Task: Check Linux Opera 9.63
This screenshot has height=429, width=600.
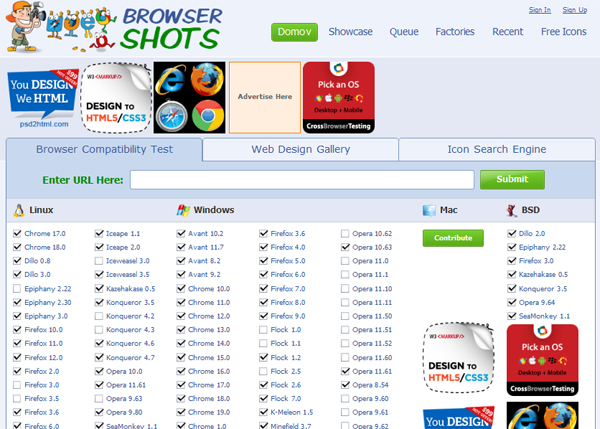Action: (x=99, y=399)
